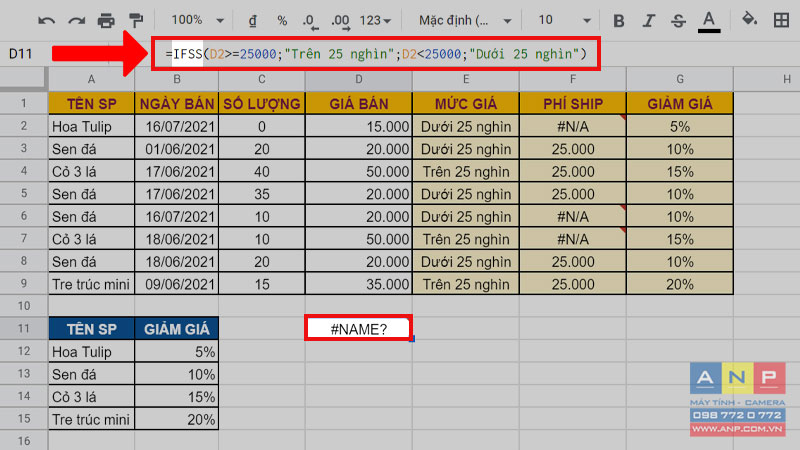Click the #N/A cell in row 2

pyautogui.click(x=573, y=126)
